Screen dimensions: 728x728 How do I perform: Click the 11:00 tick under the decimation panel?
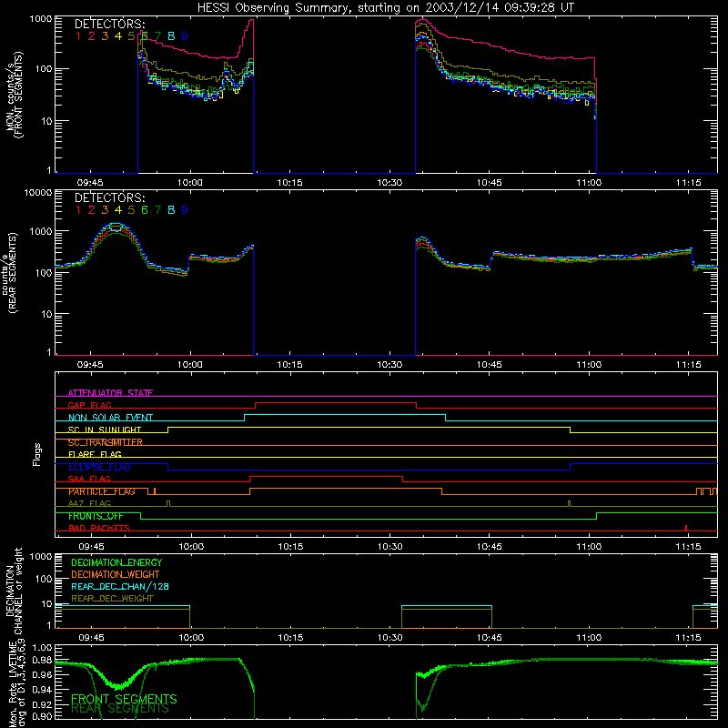pos(589,638)
